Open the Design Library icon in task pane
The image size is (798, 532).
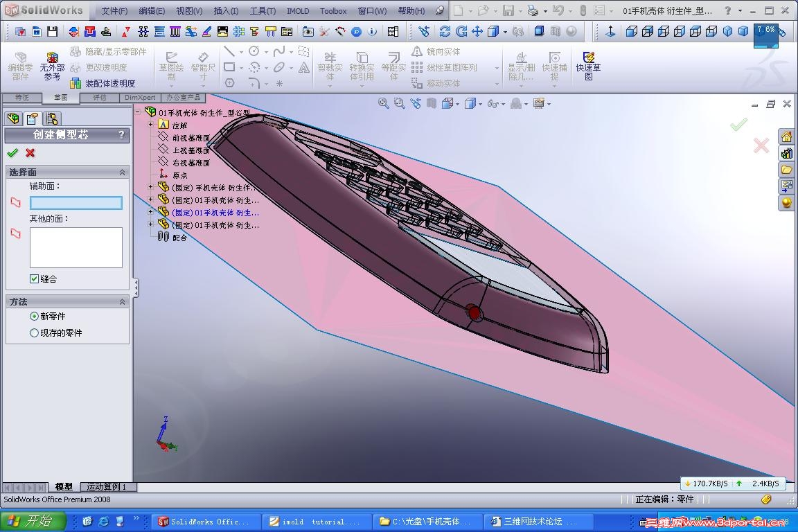coord(787,152)
